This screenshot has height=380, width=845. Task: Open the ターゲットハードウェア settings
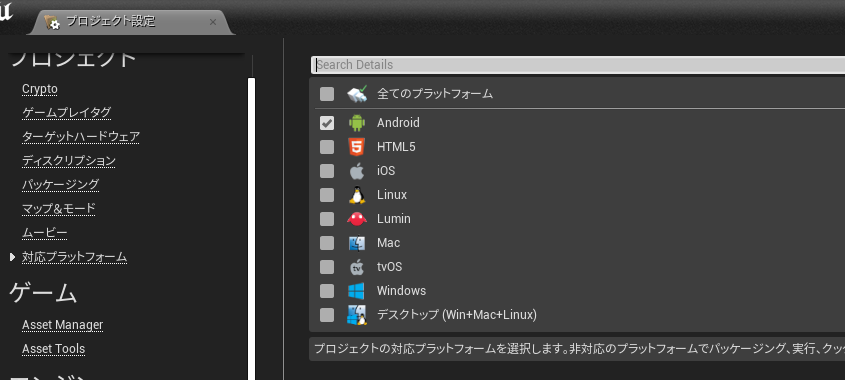point(81,136)
